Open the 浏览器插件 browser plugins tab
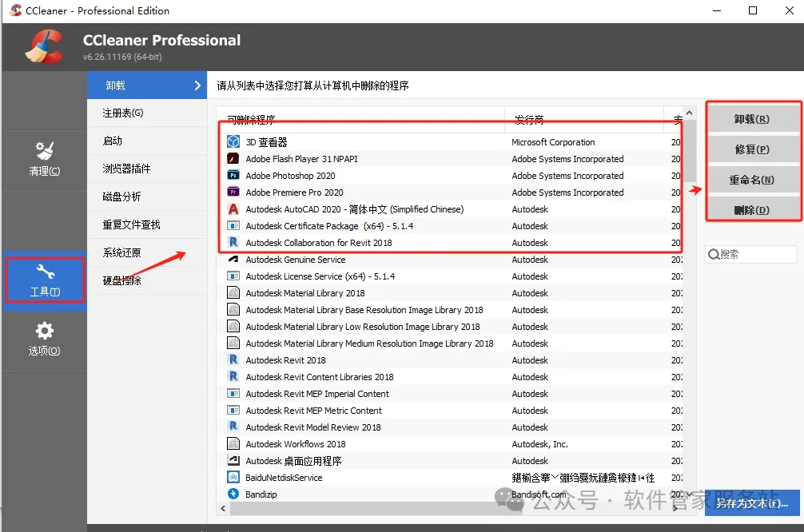804x532 pixels. [x=146, y=169]
